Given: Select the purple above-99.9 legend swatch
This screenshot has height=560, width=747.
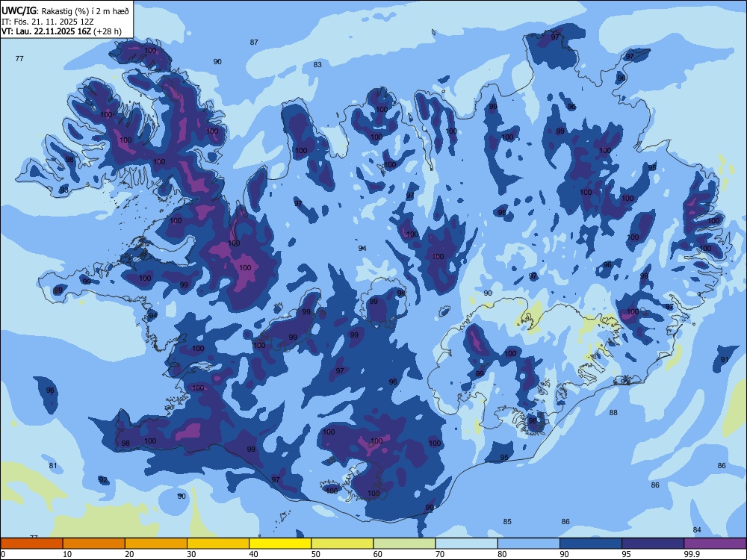Looking at the screenshot, I should pyautogui.click(x=715, y=544).
